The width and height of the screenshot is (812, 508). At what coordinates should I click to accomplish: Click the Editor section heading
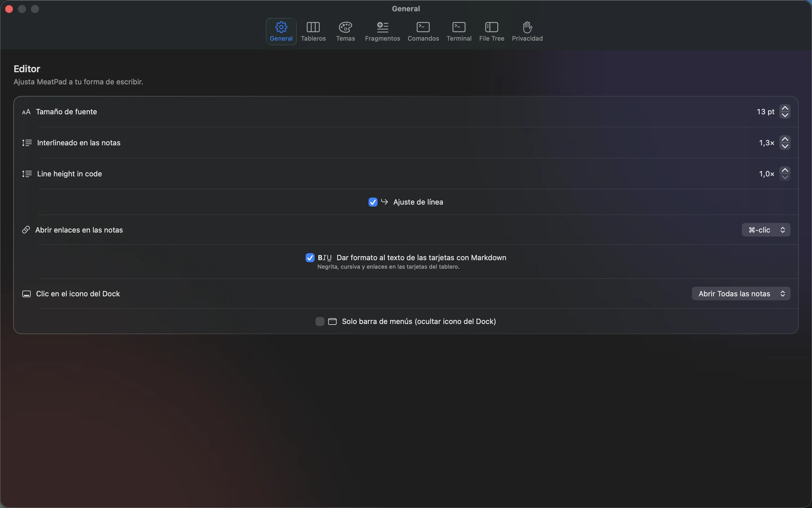click(27, 69)
